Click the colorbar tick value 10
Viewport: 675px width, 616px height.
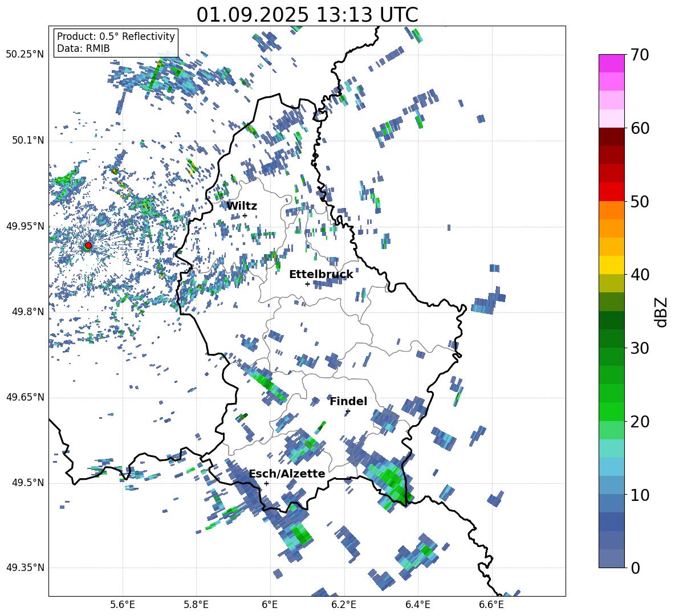pyautogui.click(x=640, y=495)
